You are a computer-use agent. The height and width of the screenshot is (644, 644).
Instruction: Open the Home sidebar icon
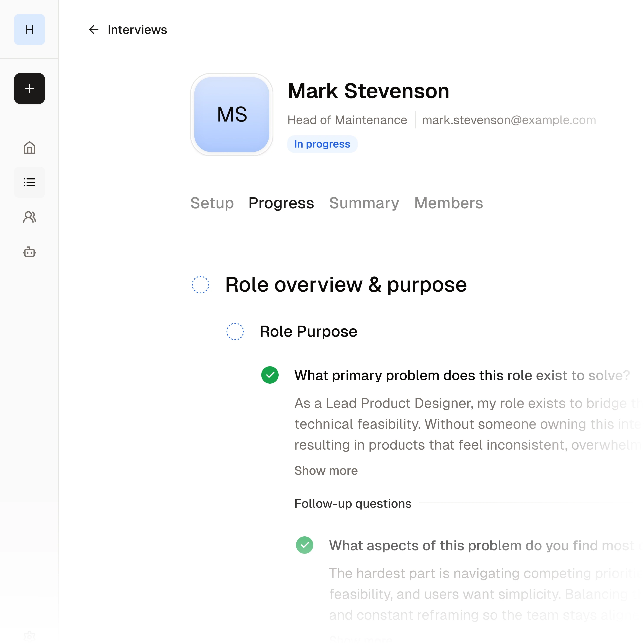click(x=29, y=148)
